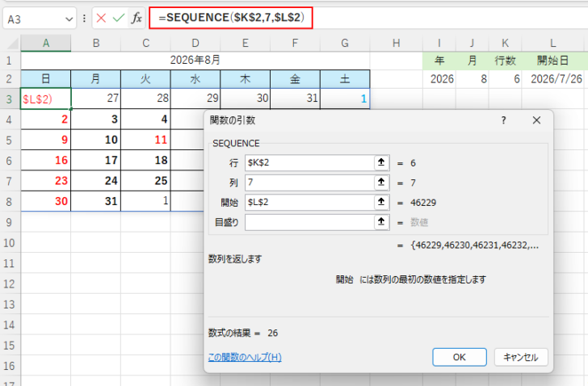Click bold date 18 cell
Viewport: 588px width, 386px height.
tap(146, 161)
